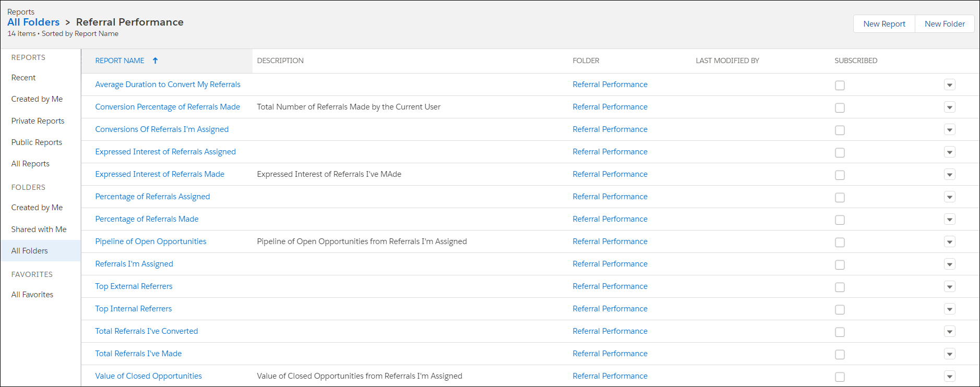
Task: Go to All Folders breadcrumb link
Action: [33, 22]
